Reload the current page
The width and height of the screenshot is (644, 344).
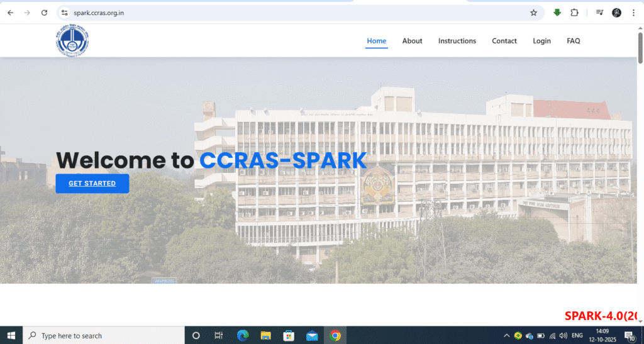click(x=45, y=13)
